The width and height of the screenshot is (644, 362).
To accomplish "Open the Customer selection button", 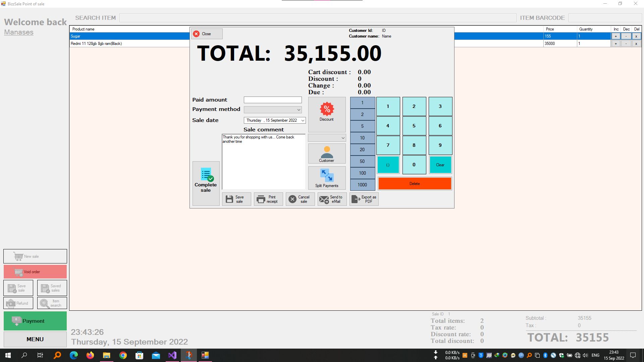I will pos(327,154).
